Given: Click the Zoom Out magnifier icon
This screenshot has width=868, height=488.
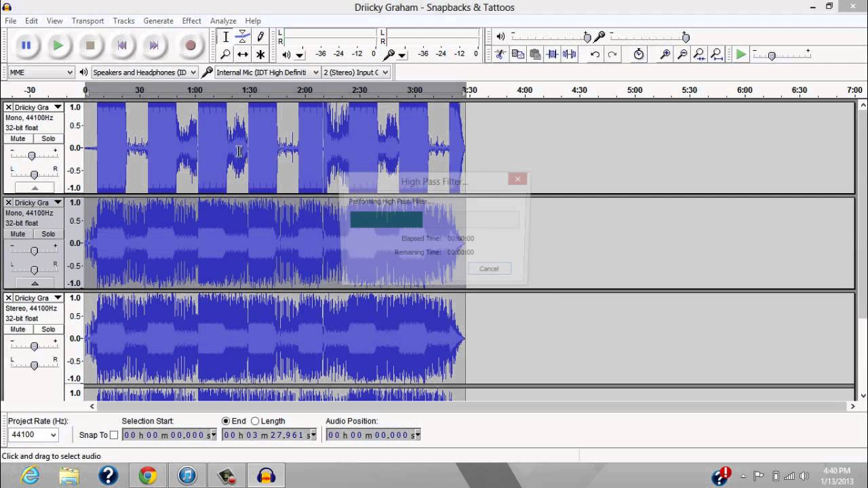Looking at the screenshot, I should (x=682, y=54).
